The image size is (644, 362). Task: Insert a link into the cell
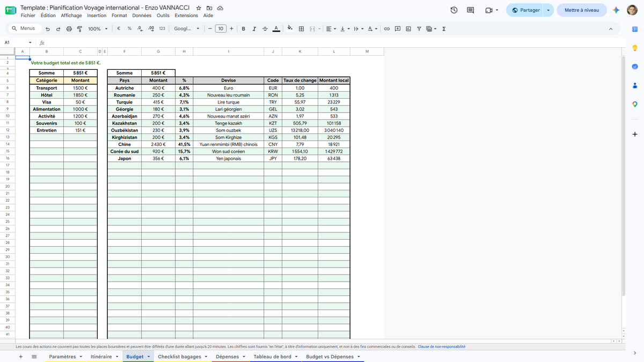click(386, 29)
